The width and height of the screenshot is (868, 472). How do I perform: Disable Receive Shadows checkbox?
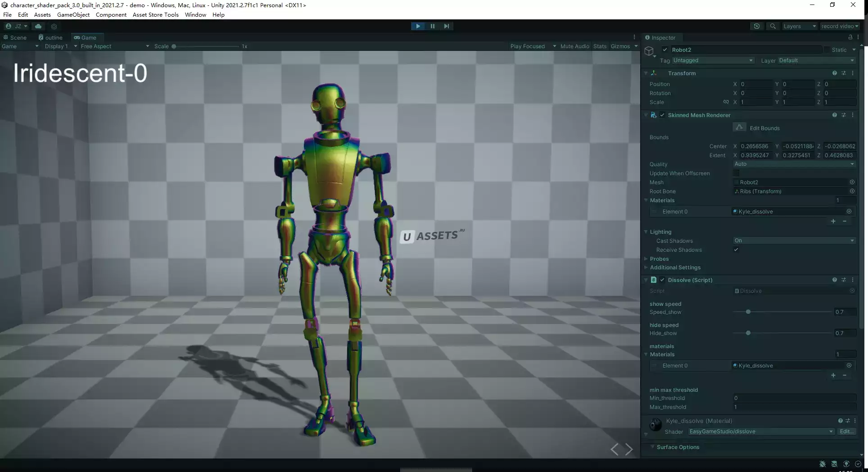coord(736,250)
